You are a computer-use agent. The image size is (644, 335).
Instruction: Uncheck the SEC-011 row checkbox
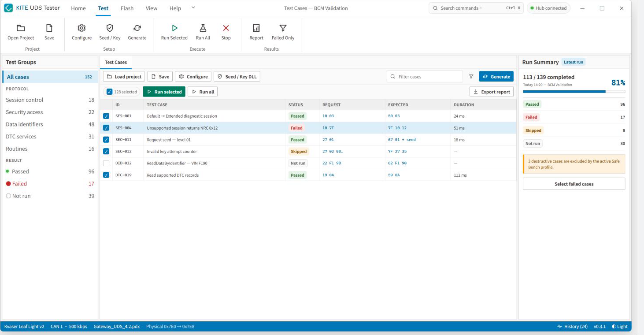click(x=106, y=140)
